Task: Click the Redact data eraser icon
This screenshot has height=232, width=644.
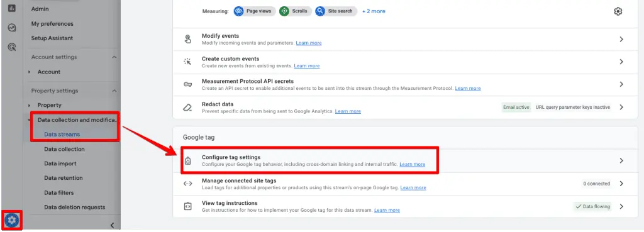Action: (x=187, y=107)
